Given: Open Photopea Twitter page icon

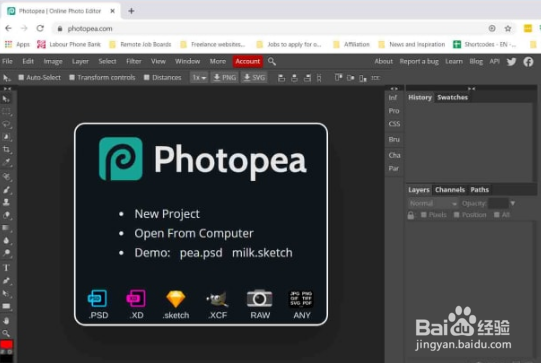Looking at the screenshot, I should [511, 61].
